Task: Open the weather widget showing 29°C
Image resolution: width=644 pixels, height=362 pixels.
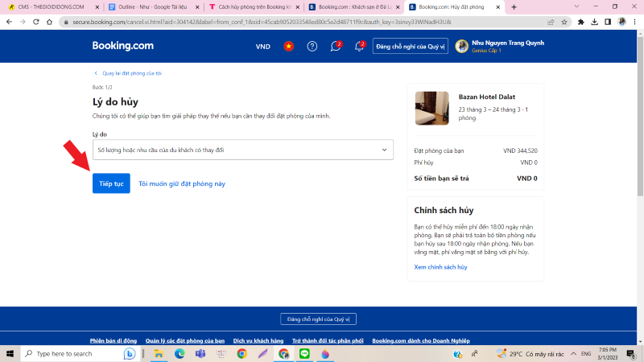Action: [530, 353]
